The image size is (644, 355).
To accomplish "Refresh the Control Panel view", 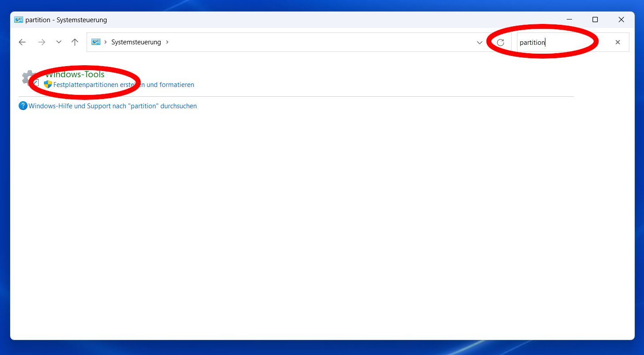I will point(501,42).
